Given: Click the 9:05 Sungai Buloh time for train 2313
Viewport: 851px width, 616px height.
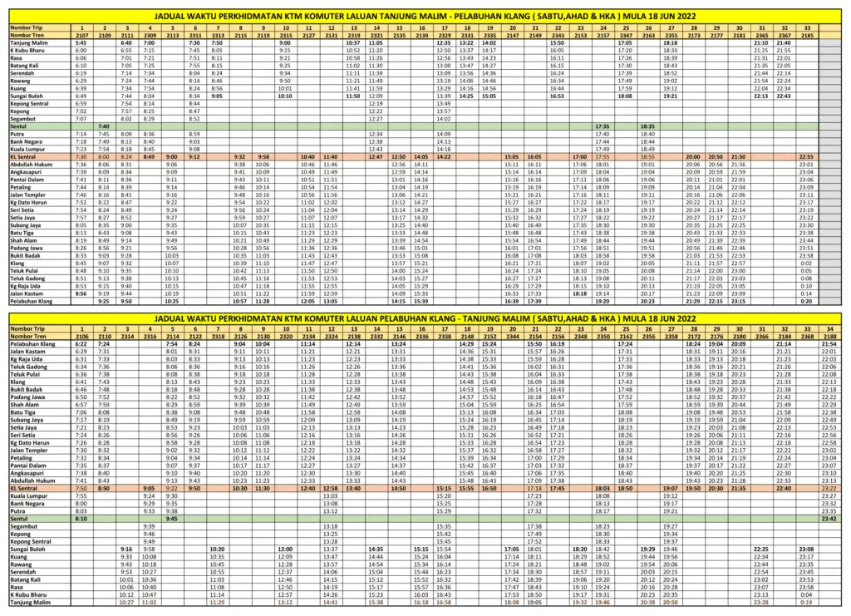Looking at the screenshot, I should coord(218,96).
